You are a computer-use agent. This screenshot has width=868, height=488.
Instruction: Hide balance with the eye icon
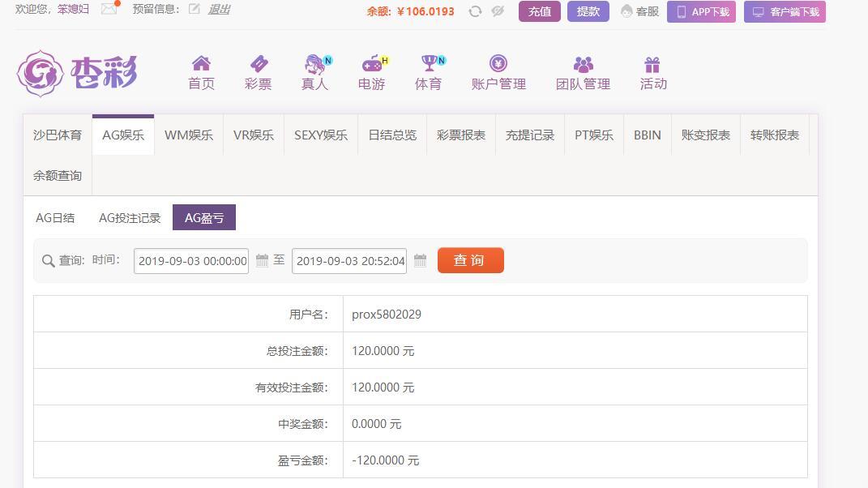point(498,11)
